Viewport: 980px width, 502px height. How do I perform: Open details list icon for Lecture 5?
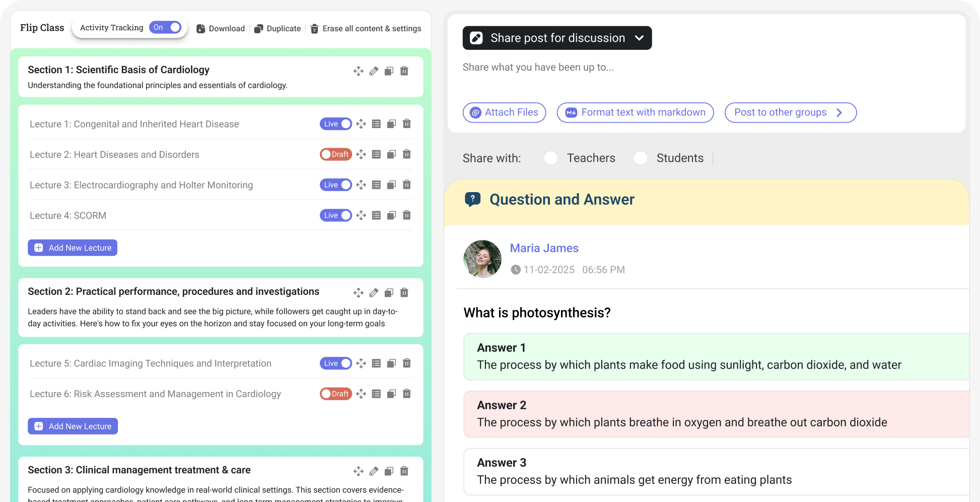click(376, 363)
